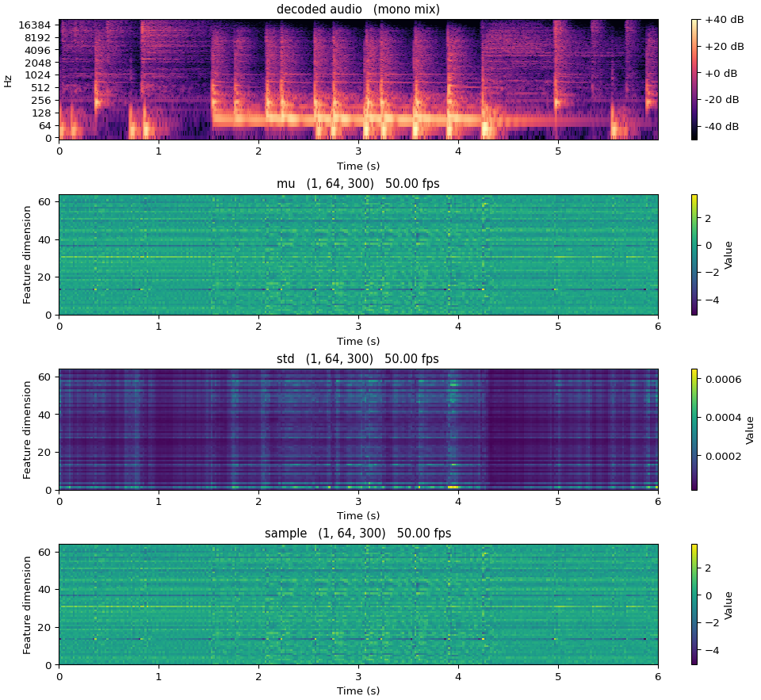Click the "256" frequency tick label

click(42, 101)
